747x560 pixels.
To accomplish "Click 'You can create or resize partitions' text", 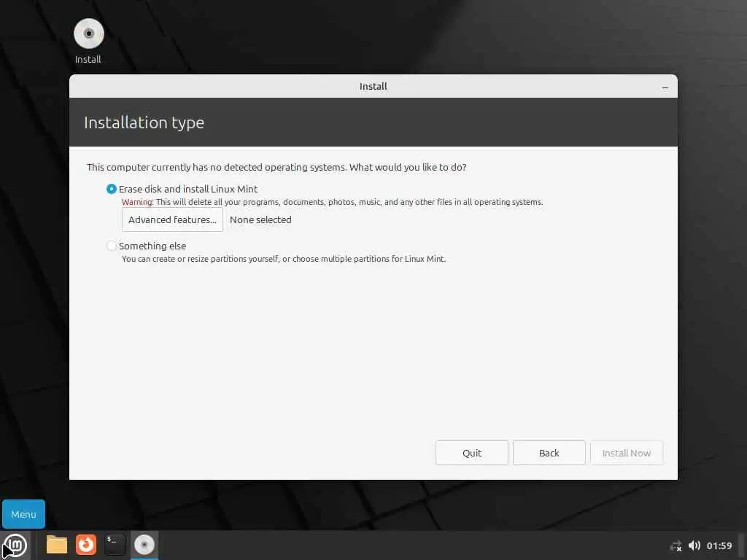I will tap(284, 259).
